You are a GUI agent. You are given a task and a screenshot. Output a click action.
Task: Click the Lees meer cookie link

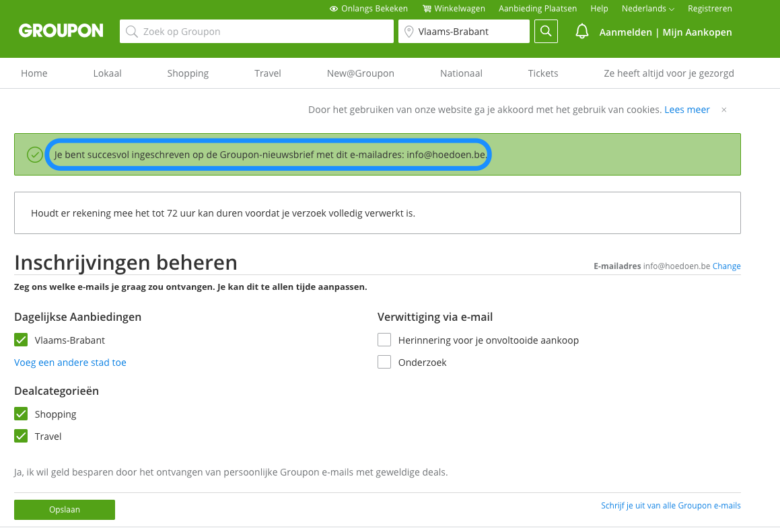coord(687,110)
